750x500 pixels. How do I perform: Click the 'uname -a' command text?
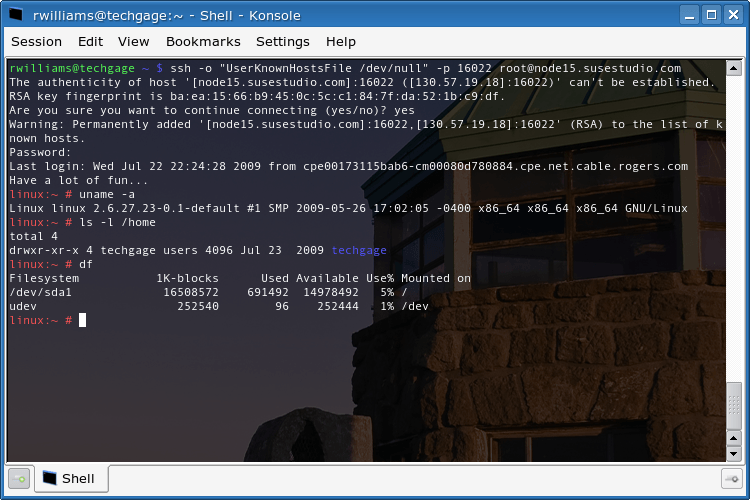tap(107, 194)
